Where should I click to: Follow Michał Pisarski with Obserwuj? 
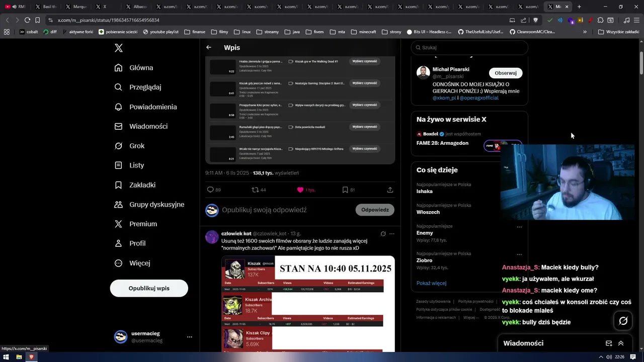[x=506, y=73]
